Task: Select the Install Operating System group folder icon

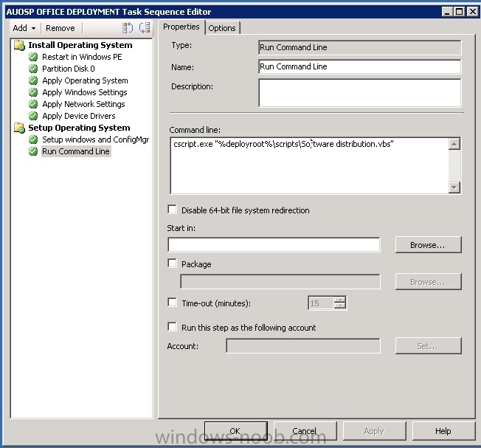Action: [x=19, y=46]
